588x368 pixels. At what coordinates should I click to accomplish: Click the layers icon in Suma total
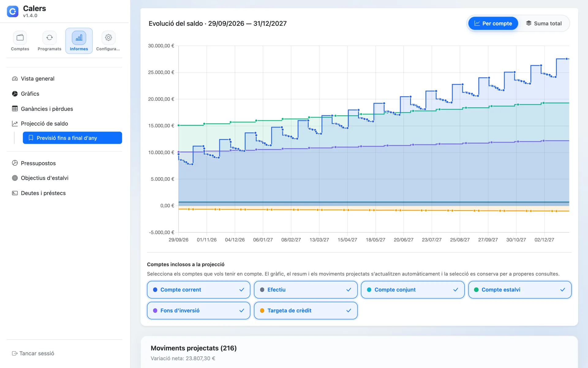(x=529, y=23)
